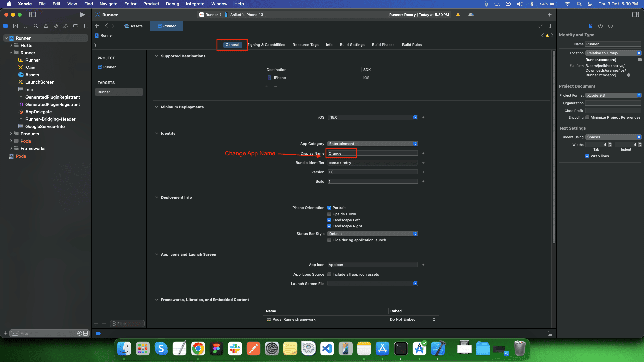Toggle the navigator sidebar icon
The height and width of the screenshot is (362, 644).
pos(33,15)
